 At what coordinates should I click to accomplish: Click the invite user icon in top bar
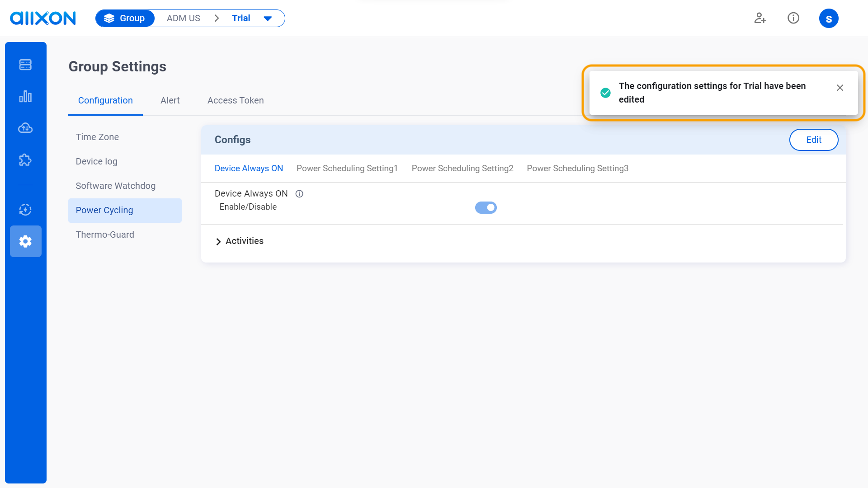760,18
